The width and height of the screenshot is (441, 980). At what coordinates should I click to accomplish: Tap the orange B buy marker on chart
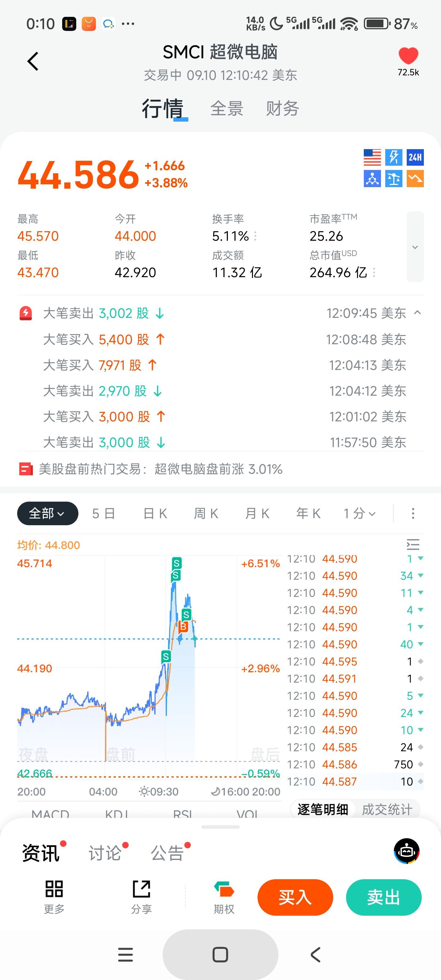tap(183, 626)
